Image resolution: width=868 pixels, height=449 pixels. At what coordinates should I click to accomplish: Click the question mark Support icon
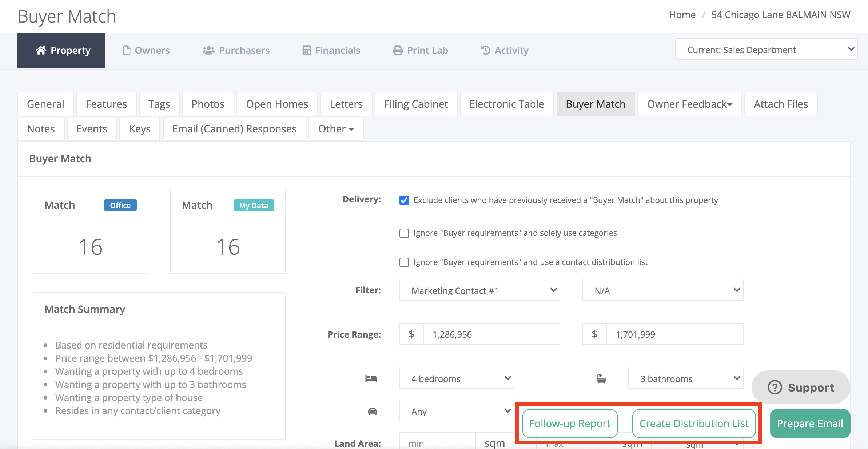tap(775, 387)
